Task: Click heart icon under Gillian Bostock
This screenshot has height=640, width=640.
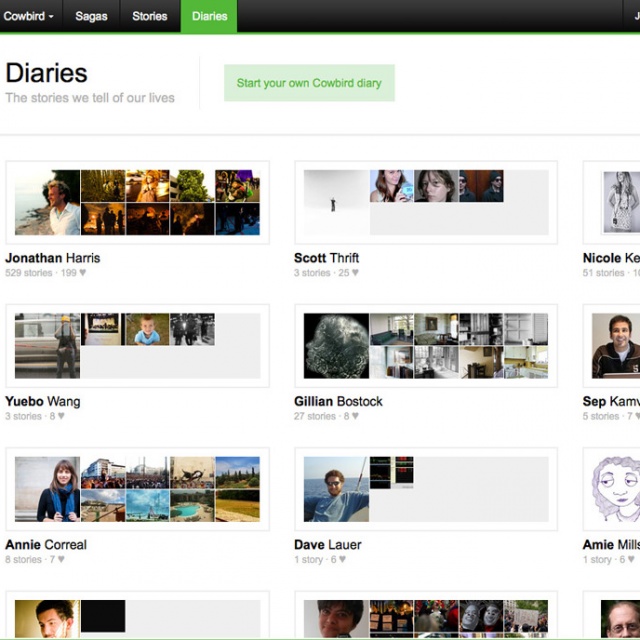Action: [355, 416]
